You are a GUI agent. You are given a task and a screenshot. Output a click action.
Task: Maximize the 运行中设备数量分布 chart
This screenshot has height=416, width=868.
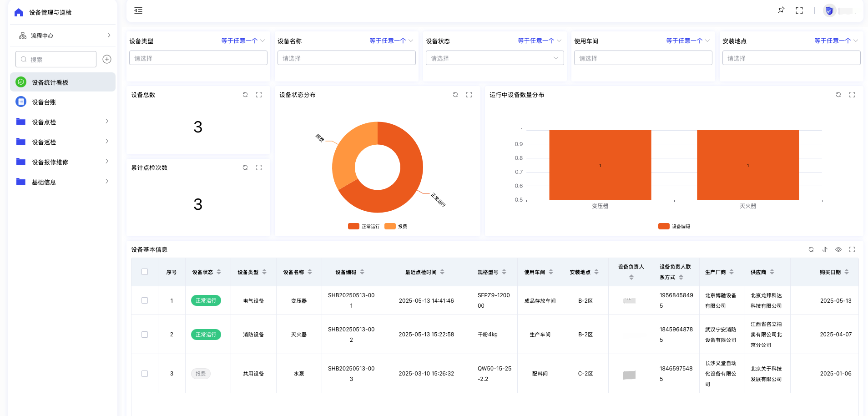tap(852, 95)
